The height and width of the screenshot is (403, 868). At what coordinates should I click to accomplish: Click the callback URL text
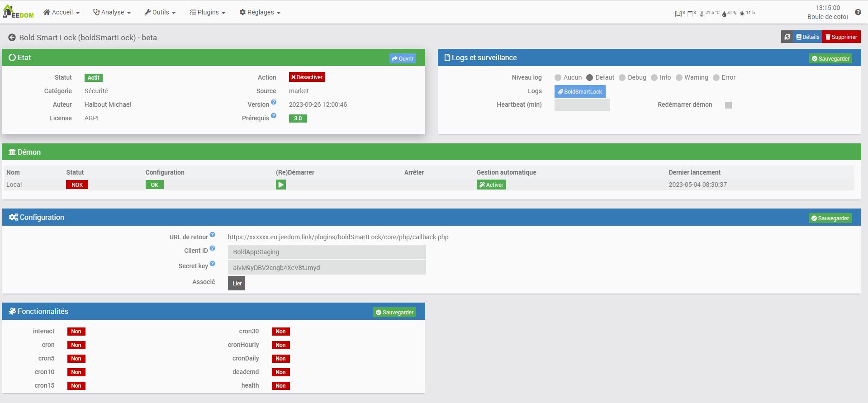338,237
